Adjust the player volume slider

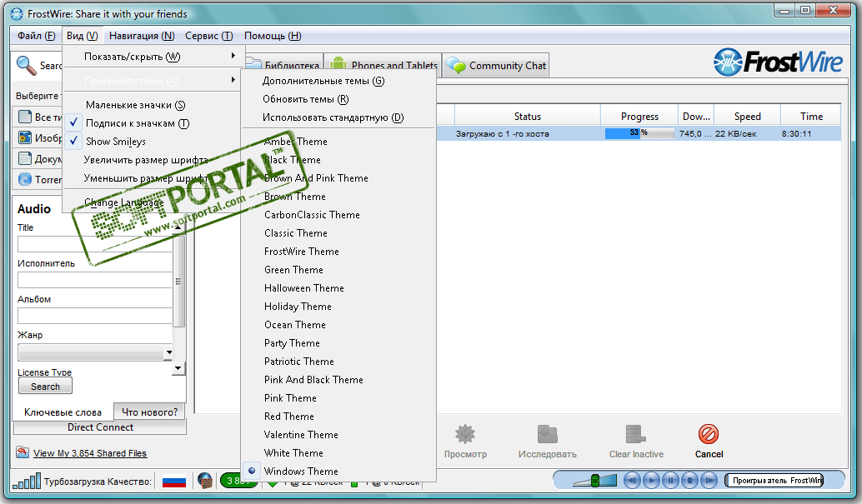click(x=594, y=481)
